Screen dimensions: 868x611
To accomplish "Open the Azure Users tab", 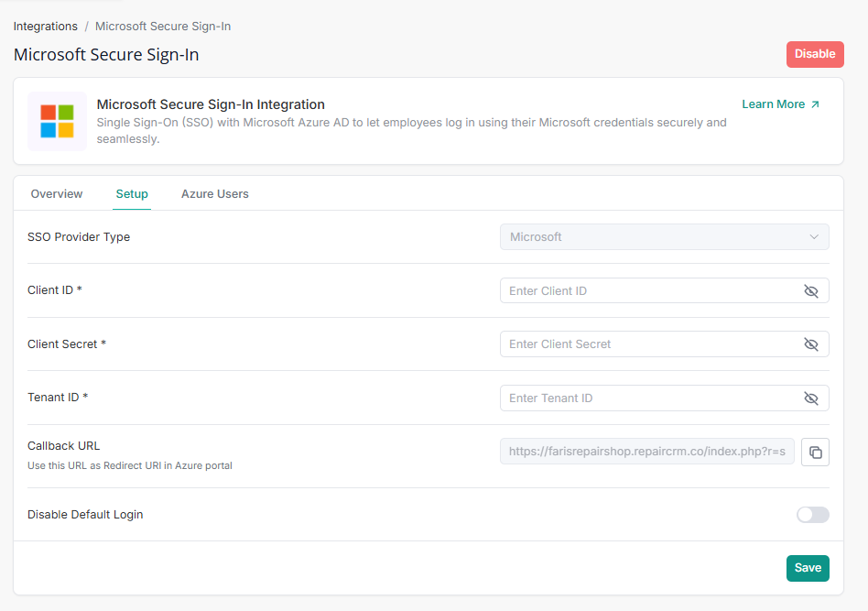I will 215,194.
